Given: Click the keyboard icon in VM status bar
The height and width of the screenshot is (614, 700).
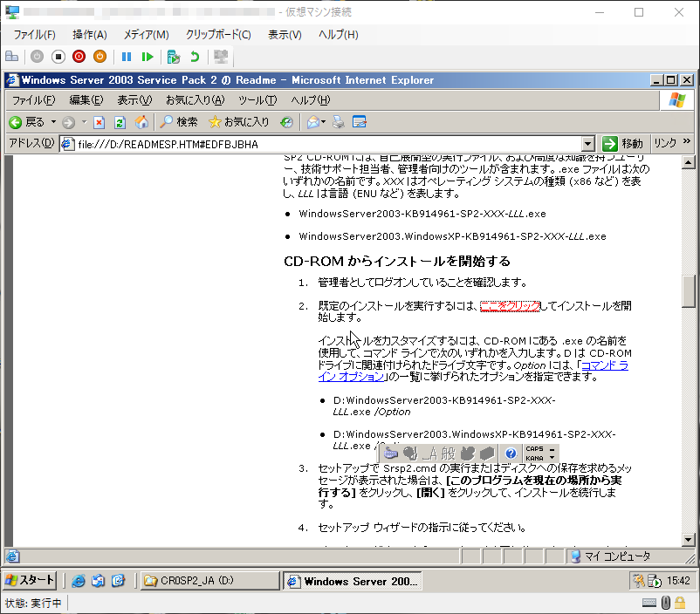Looking at the screenshot, I should click(649, 604).
